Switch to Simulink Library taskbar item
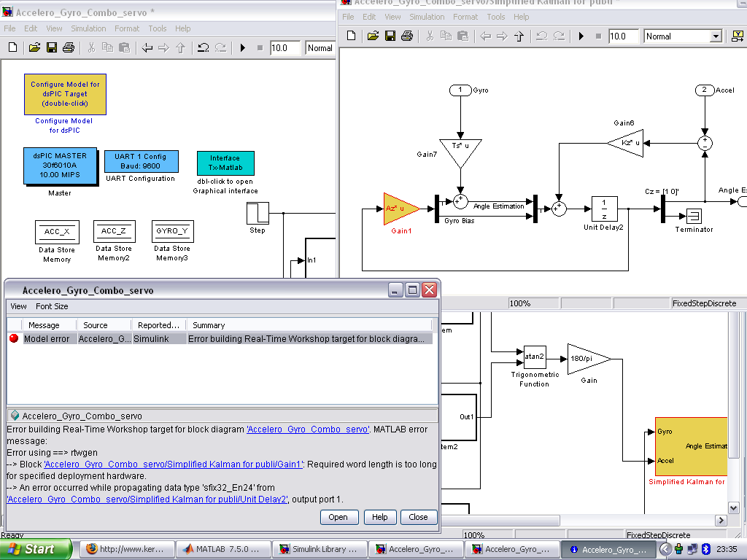Viewport: 747px width, 560px height. click(x=320, y=549)
